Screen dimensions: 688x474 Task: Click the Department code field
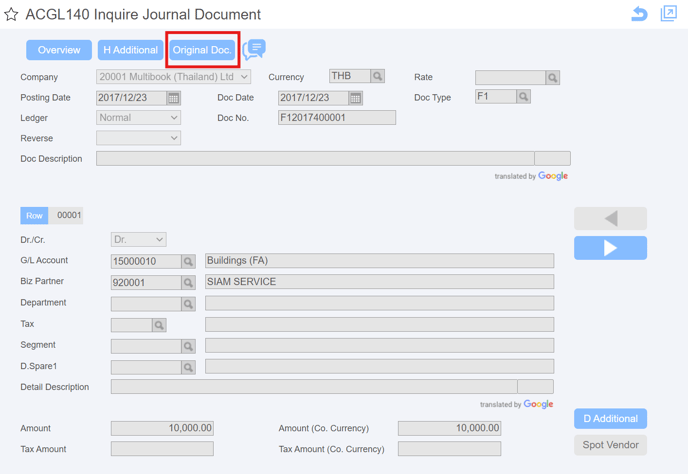[146, 304]
